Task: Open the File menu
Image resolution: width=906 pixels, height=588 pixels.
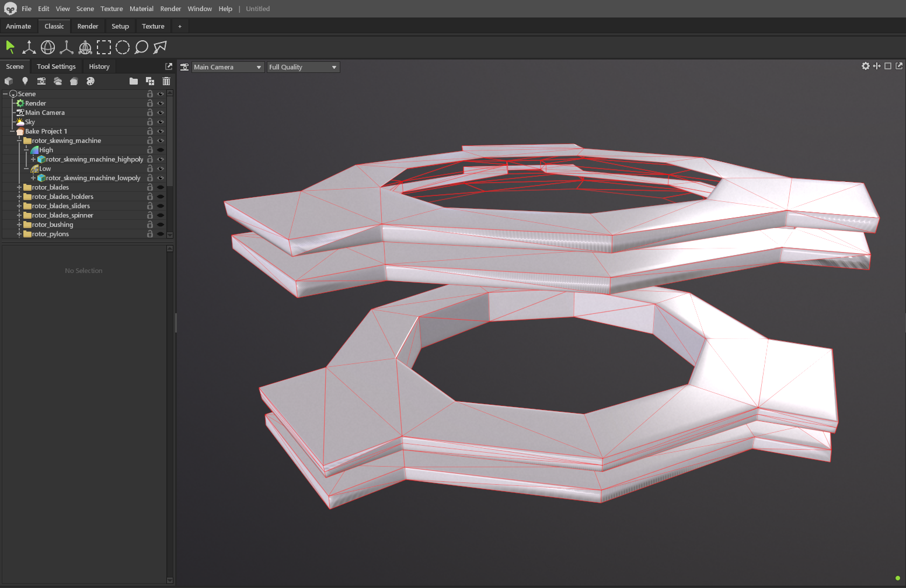Action: coord(26,9)
